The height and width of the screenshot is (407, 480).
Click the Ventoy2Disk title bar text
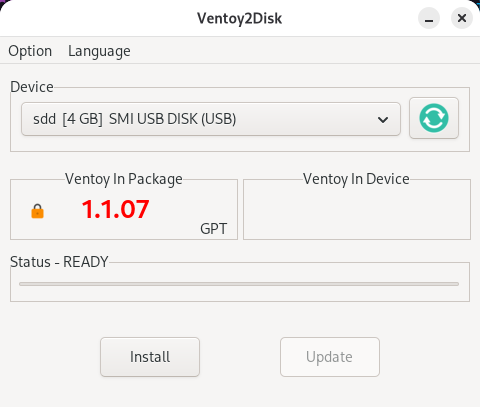239,18
